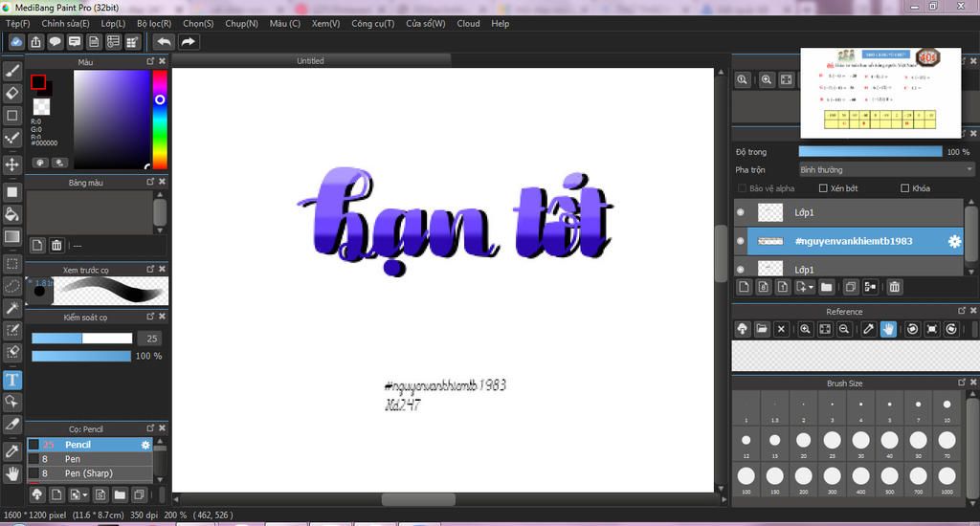Image resolution: width=980 pixels, height=526 pixels.
Task: Select the Eyedropper tool in left toolbar
Action: [11, 451]
